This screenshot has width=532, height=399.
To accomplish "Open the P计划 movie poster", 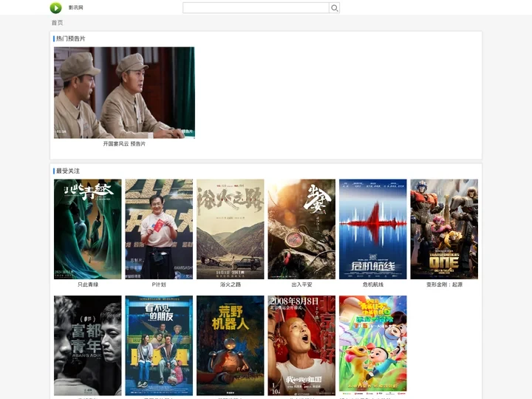I will click(159, 229).
